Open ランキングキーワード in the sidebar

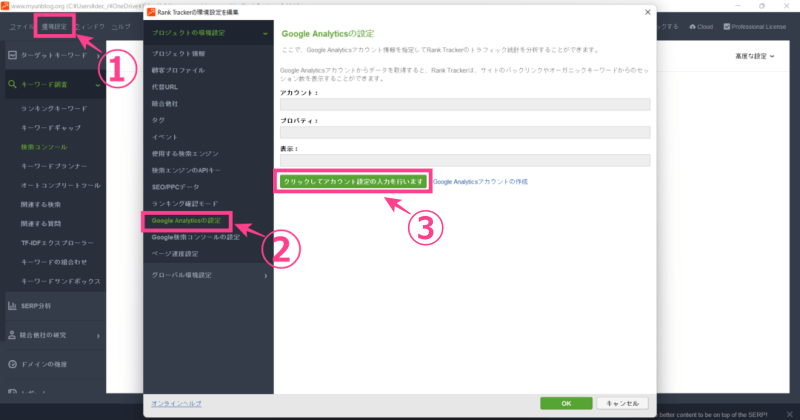click(54, 109)
